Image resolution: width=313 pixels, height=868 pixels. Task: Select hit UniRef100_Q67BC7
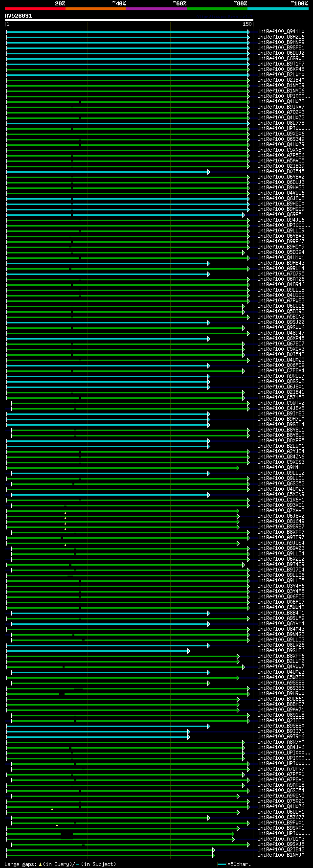coord(281,344)
